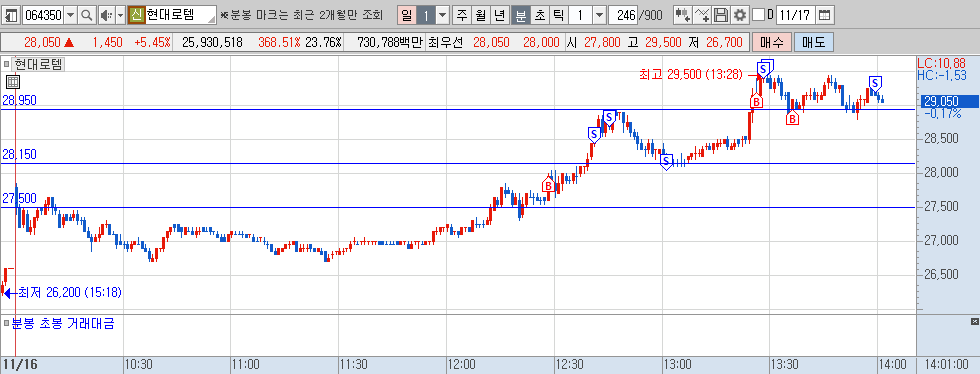Toggle the D checkbox next to date

point(758,14)
